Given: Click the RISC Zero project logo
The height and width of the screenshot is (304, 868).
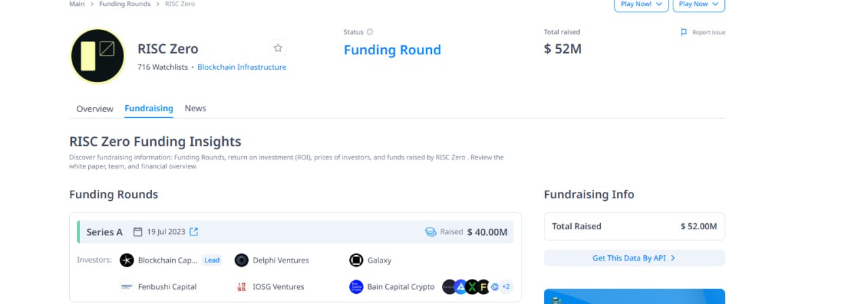Looking at the screenshot, I should coord(98,56).
